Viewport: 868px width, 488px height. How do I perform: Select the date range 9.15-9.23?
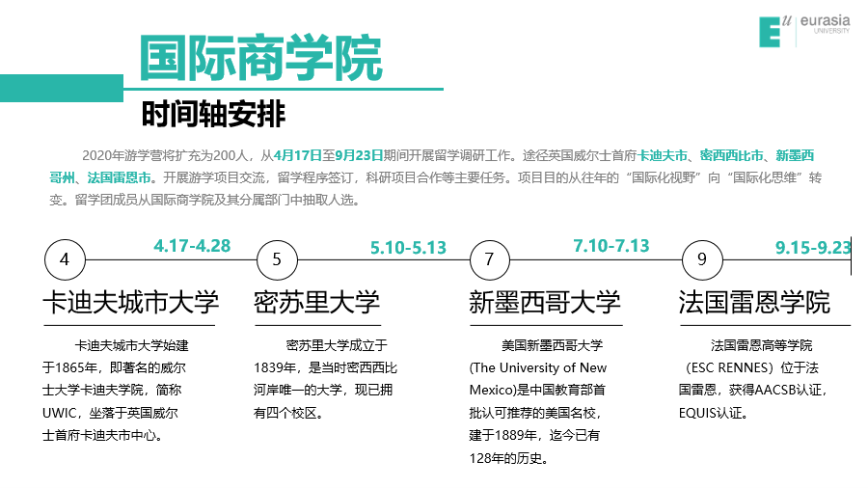tap(813, 248)
